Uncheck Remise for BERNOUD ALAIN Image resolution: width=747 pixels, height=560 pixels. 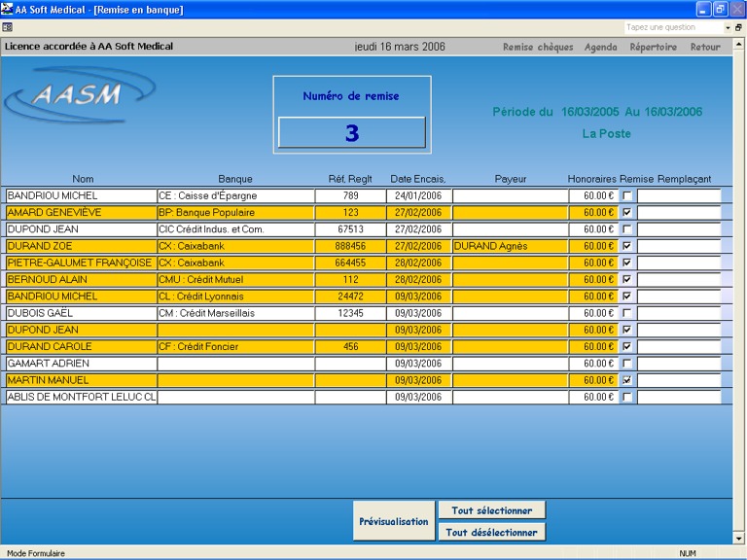pyautogui.click(x=627, y=279)
